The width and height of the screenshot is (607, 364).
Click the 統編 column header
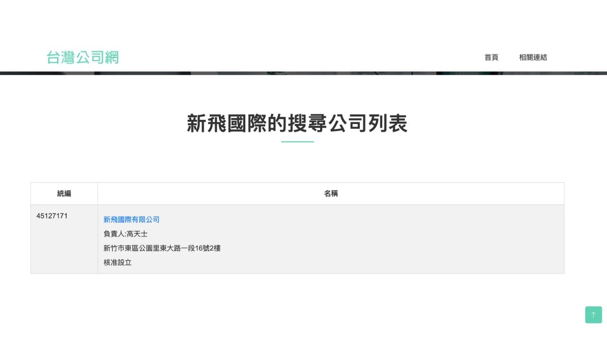64,193
